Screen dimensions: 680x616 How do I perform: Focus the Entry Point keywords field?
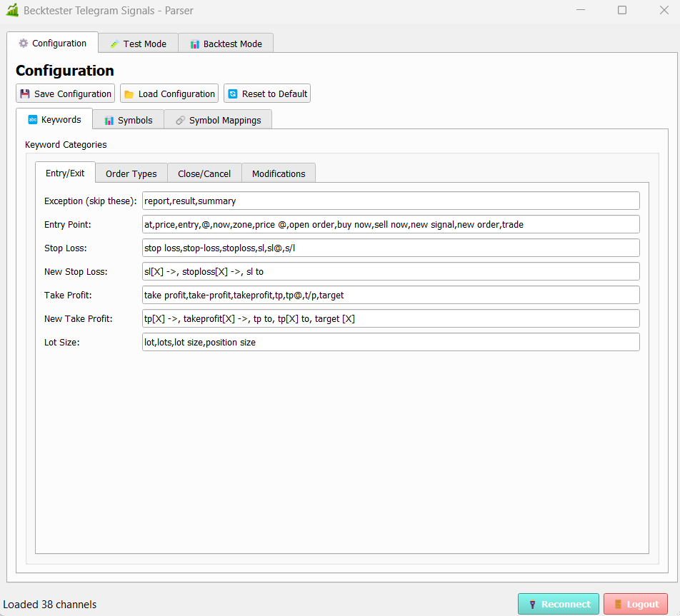point(391,225)
